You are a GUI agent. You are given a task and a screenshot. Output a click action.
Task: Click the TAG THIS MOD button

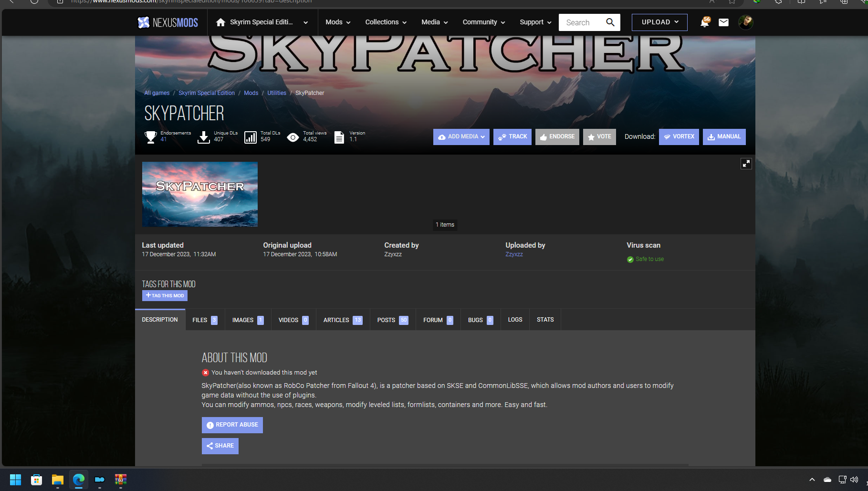pos(165,296)
